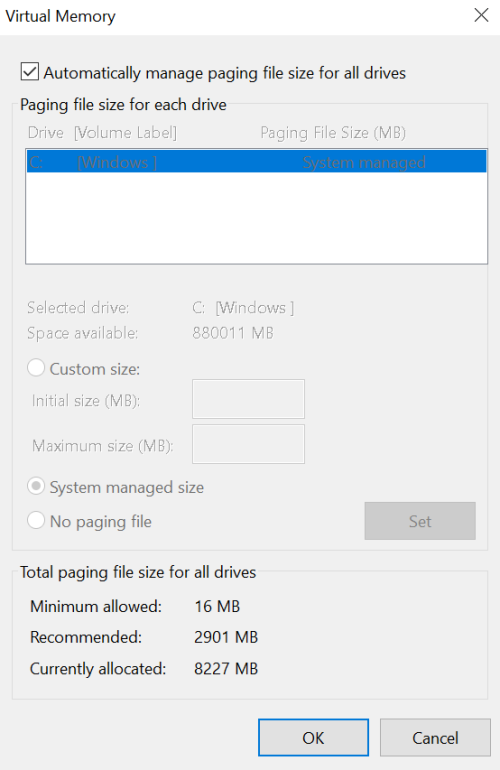This screenshot has height=770, width=500.
Task: Click empty area of the drive list box
Action: [256, 218]
